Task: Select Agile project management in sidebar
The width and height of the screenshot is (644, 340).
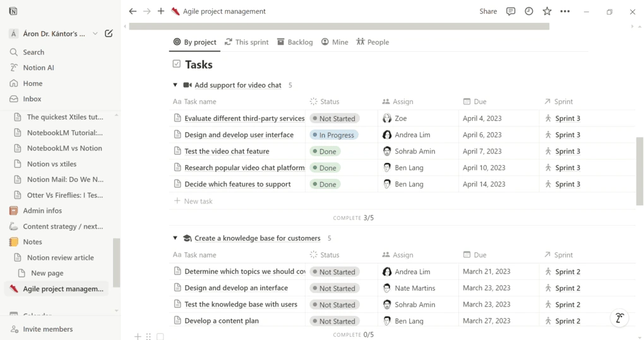Action: [x=57, y=289]
